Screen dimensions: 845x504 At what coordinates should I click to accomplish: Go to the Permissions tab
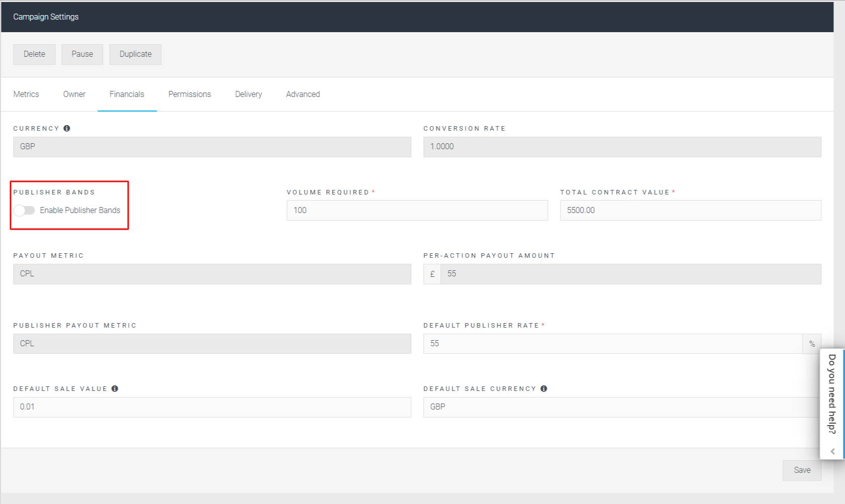coord(190,94)
